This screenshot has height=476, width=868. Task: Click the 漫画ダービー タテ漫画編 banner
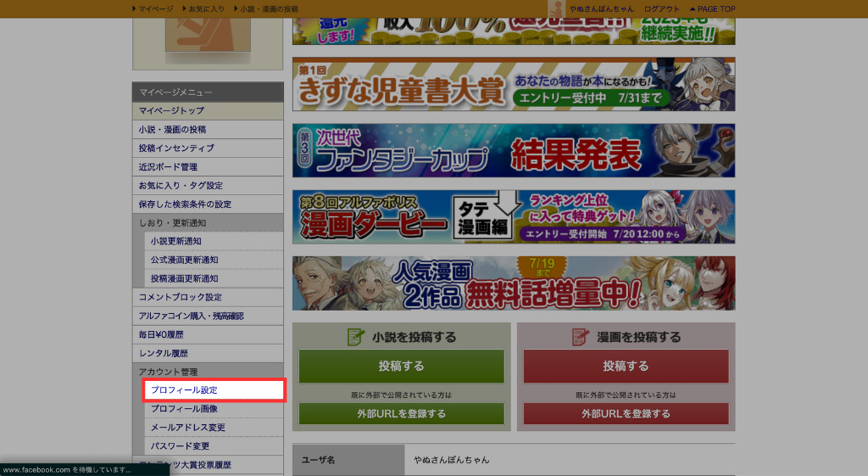(x=514, y=216)
